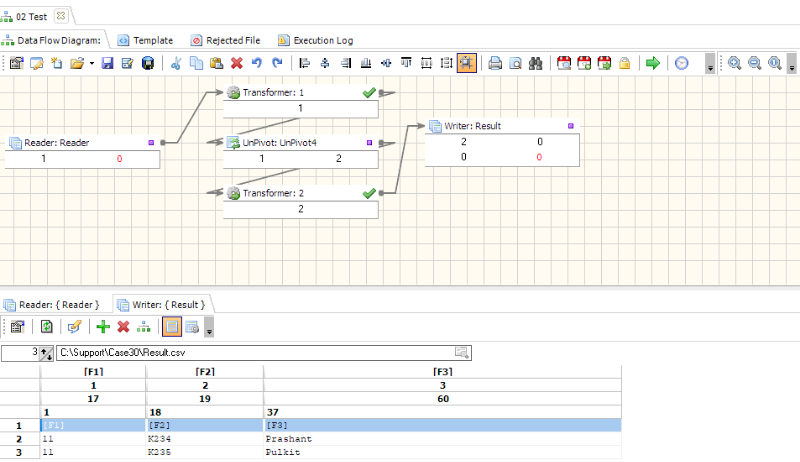Screen dimensions: 800x462
Task: Click the save-all round disk icon
Action: click(148, 63)
